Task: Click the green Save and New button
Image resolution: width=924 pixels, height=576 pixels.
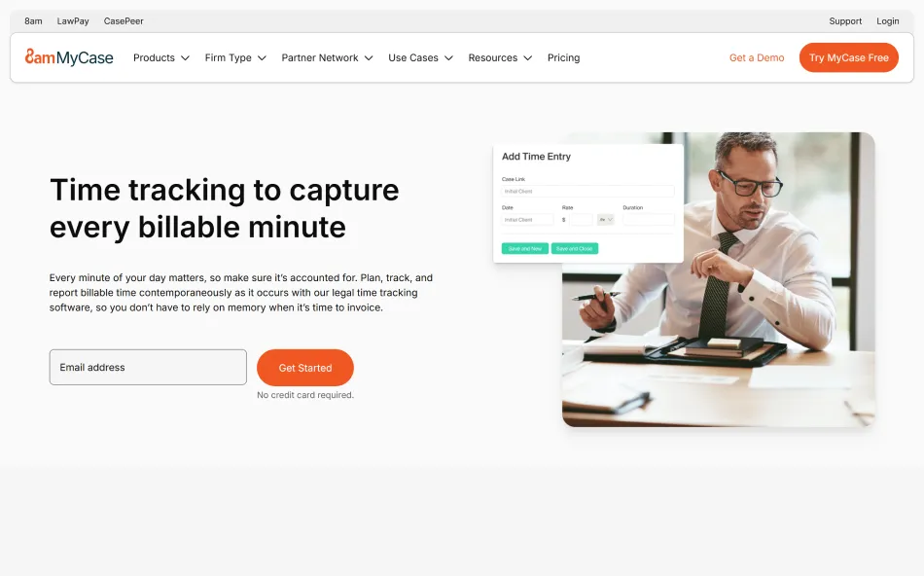Action: click(525, 249)
